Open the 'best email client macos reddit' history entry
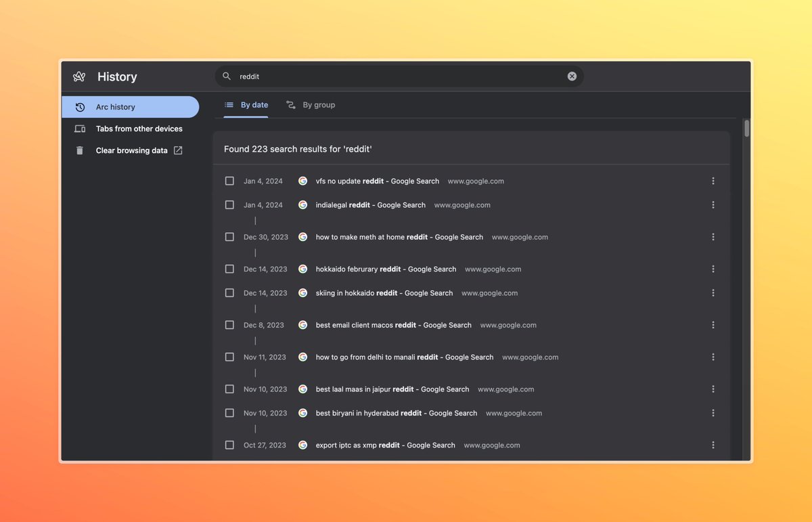Screen dimensions: 812x522 click(394, 325)
